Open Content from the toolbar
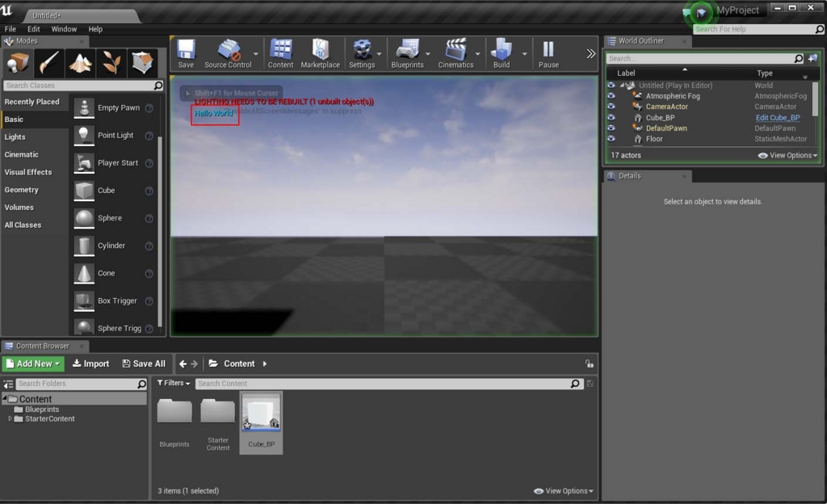 click(x=280, y=54)
